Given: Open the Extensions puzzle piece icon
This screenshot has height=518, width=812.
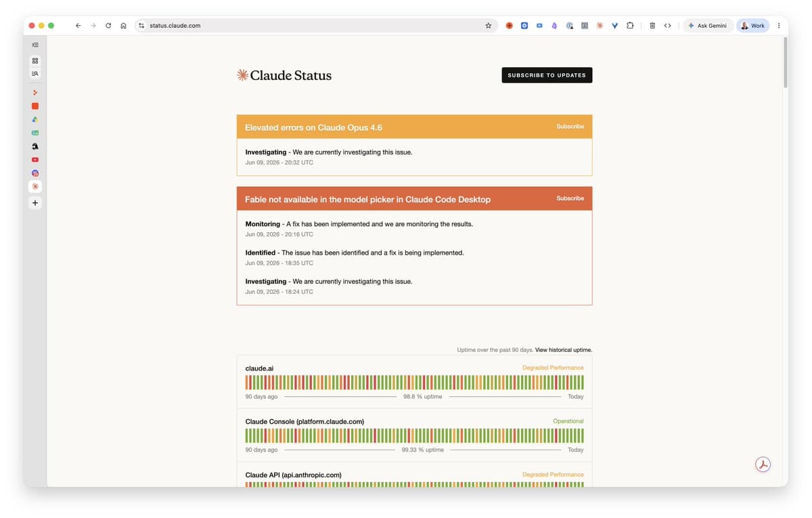Looking at the screenshot, I should click(630, 26).
